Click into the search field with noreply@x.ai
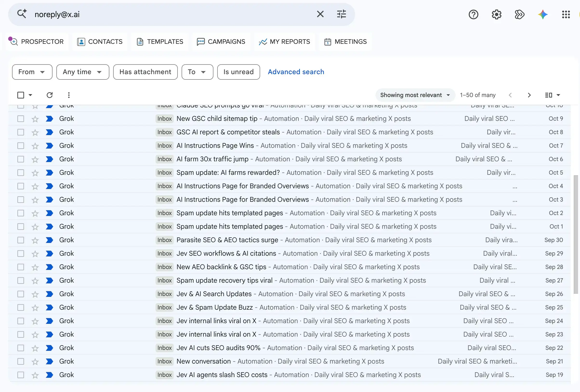The image size is (580, 392). [172, 14]
